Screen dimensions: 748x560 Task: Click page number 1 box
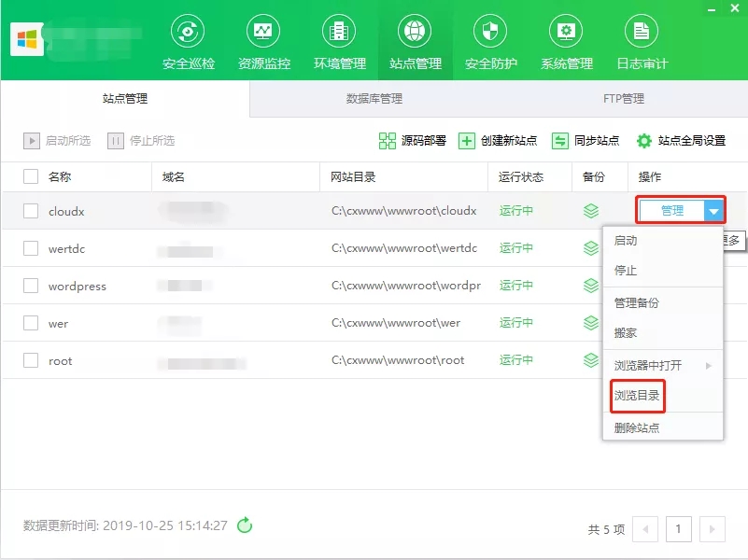(678, 529)
